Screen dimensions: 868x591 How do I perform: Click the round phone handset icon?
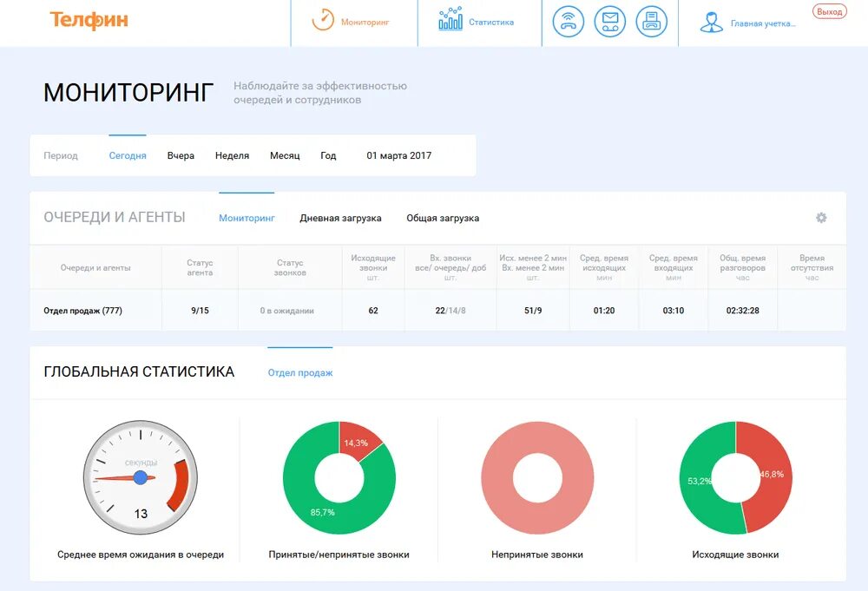click(568, 22)
